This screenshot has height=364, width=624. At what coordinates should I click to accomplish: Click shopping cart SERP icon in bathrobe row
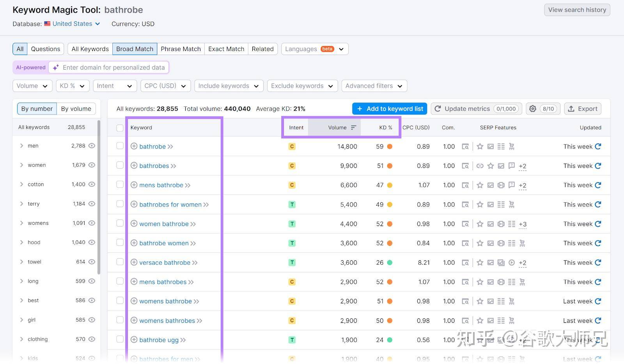[512, 147]
